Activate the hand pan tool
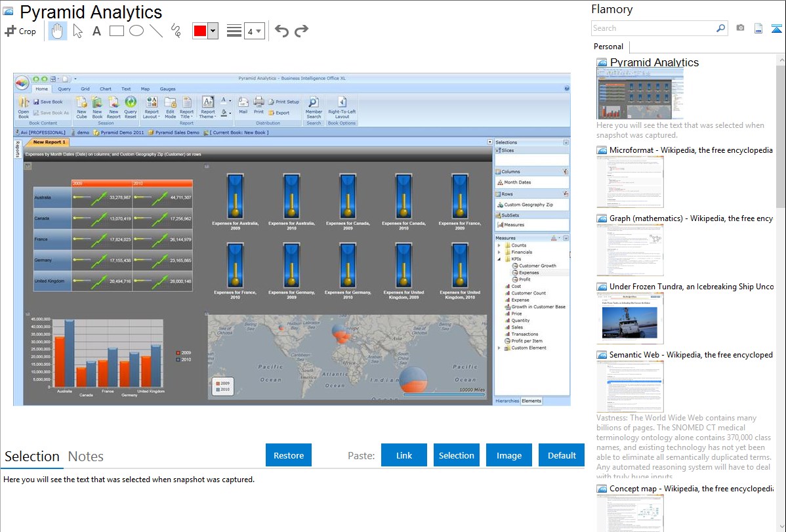This screenshot has width=786, height=532. [x=57, y=31]
